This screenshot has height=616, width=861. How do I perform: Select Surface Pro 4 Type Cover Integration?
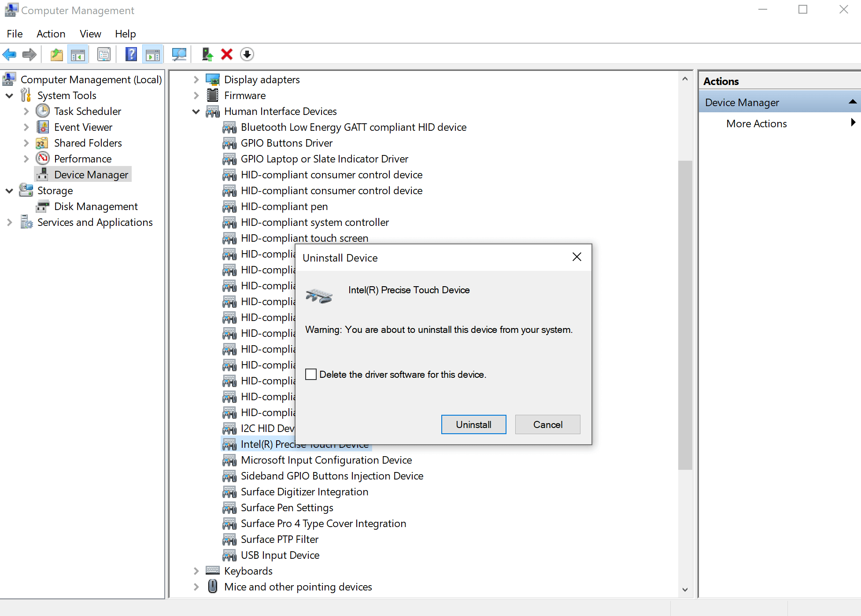323,523
